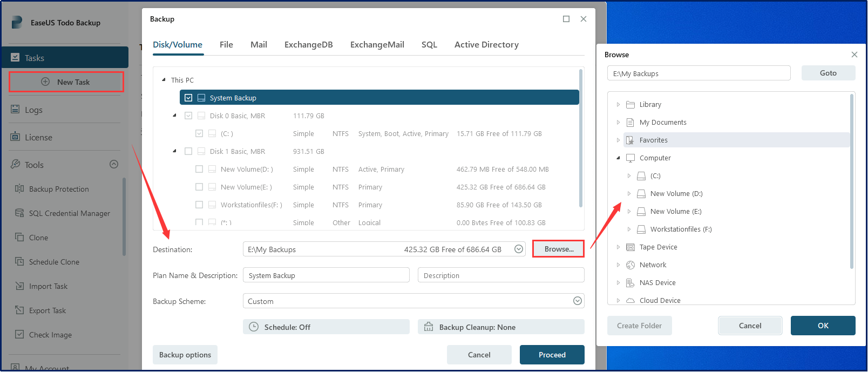Click the Logs icon in sidebar
This screenshot has width=868, height=372.
(x=15, y=110)
